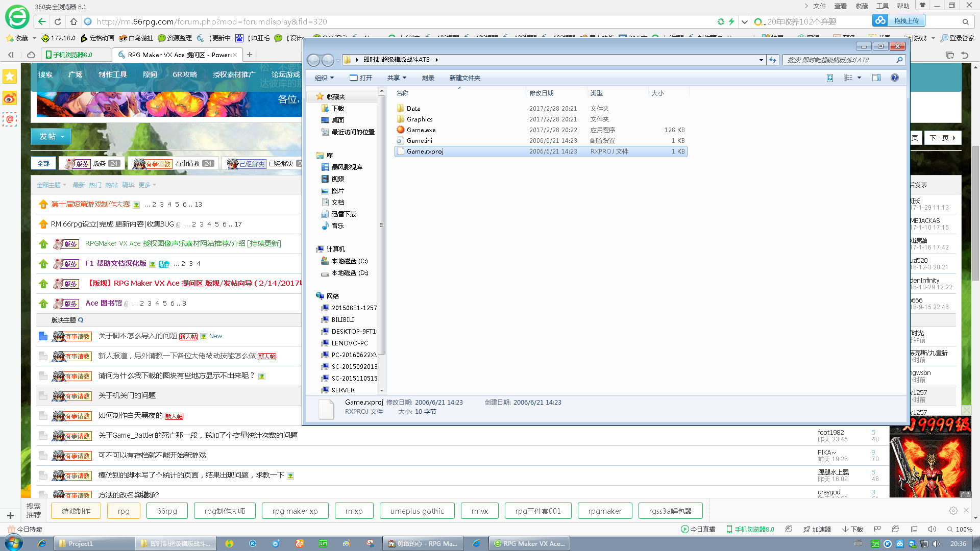Select 6R攻略 in forum navigation bar
This screenshot has width=980, height=551.
[x=185, y=74]
